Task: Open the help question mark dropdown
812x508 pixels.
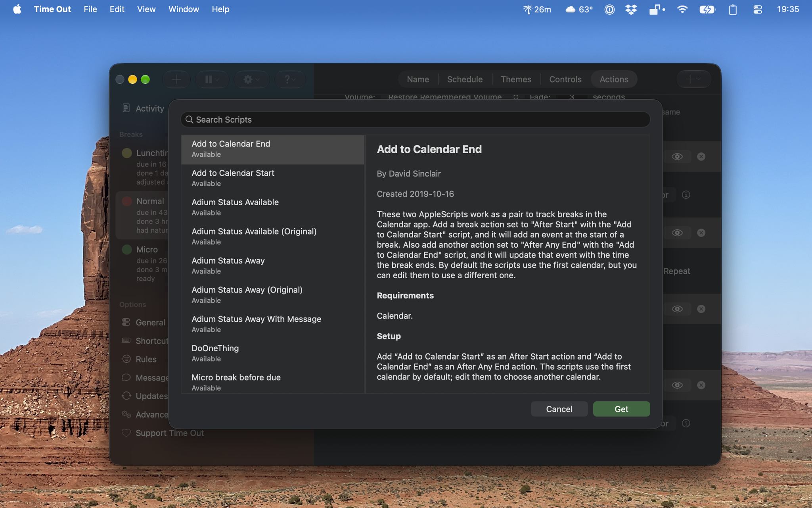Action: pyautogui.click(x=290, y=79)
